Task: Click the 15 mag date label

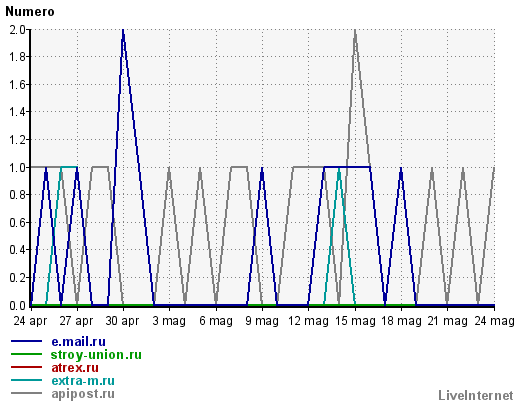Action: tap(355, 321)
